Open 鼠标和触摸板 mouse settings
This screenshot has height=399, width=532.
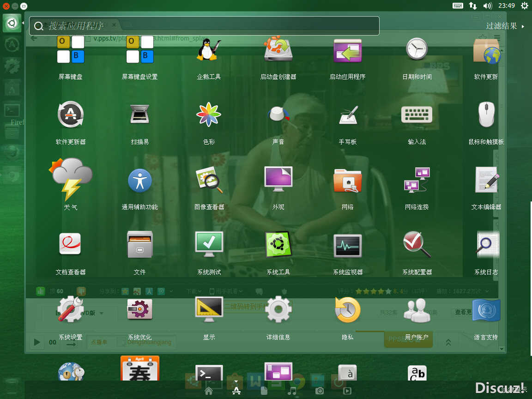coord(487,115)
